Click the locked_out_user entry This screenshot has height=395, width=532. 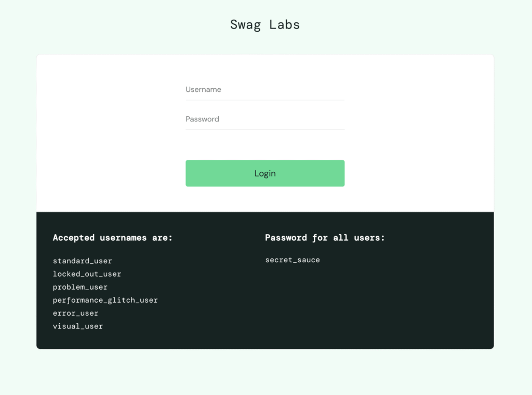pos(87,274)
